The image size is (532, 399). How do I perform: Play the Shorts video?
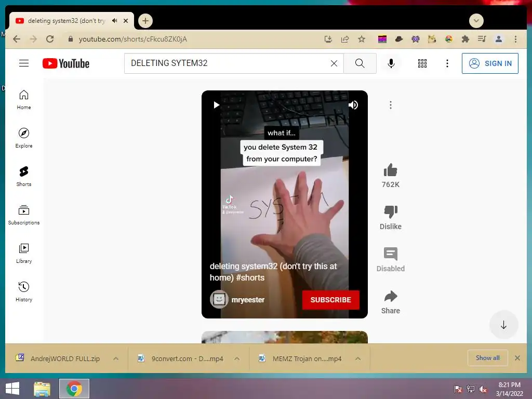coord(216,105)
